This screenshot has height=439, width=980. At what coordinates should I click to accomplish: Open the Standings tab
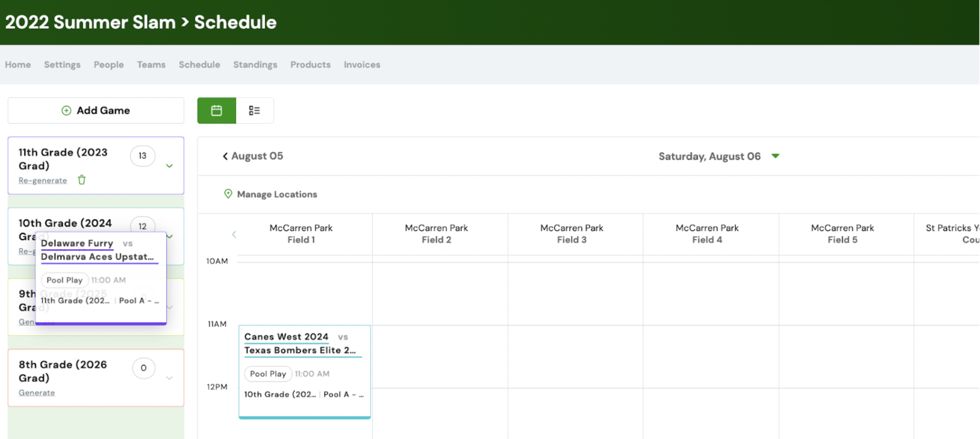click(255, 64)
